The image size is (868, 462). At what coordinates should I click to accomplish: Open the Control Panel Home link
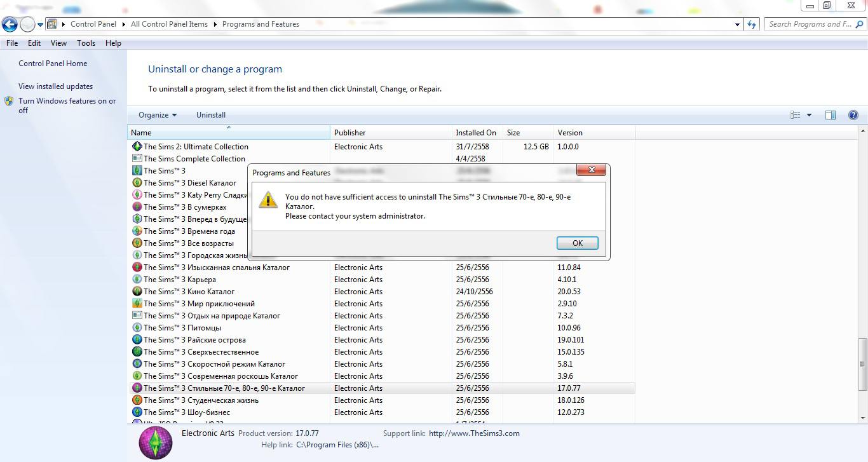pos(53,64)
